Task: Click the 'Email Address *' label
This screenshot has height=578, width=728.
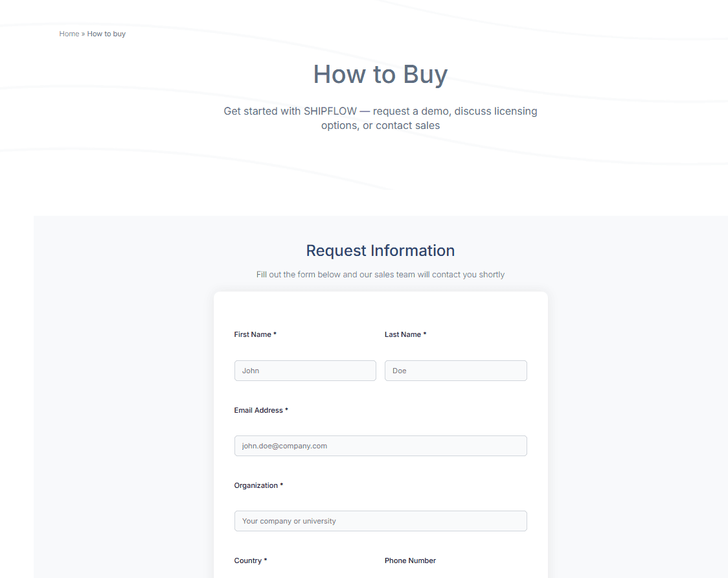Action: point(261,410)
